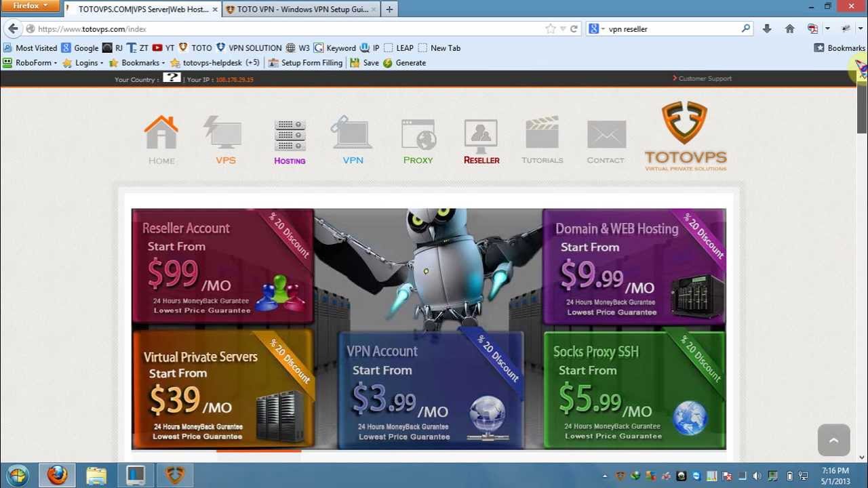
Task: Open the Reseller Account $99 banner
Action: 222,266
